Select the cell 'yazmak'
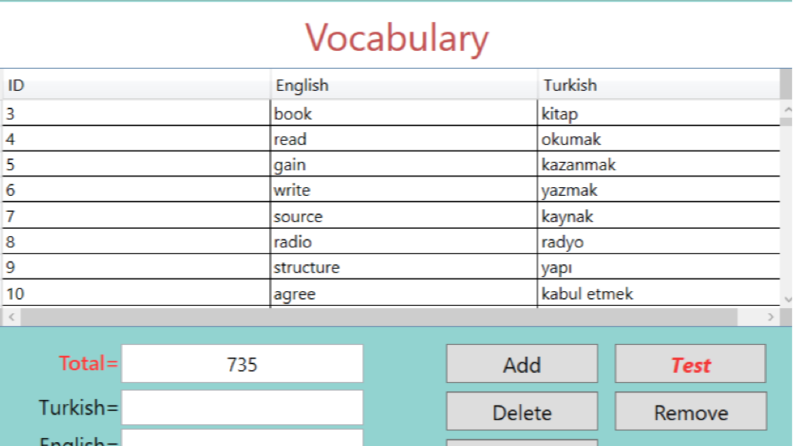 (658, 190)
